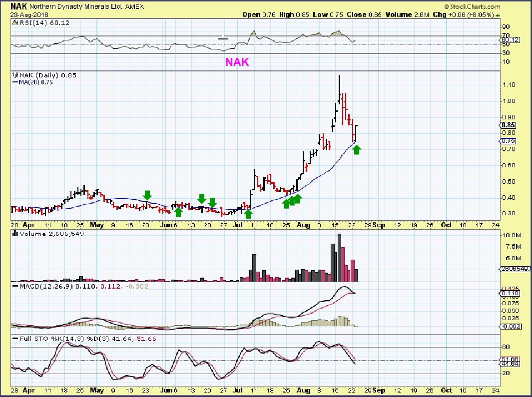The height and width of the screenshot is (397, 532).
Task: Click the tallest volume bar in mid-August
Action: click(339, 258)
